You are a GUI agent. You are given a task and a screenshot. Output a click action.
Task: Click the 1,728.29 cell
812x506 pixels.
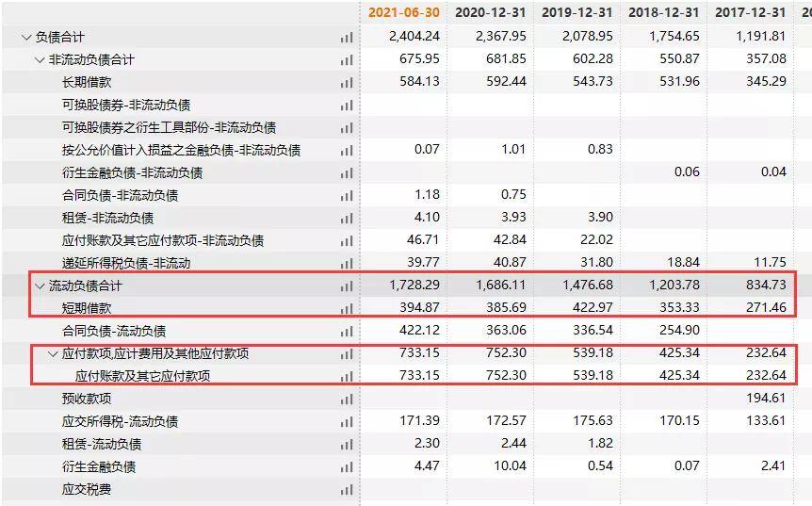[x=414, y=285]
